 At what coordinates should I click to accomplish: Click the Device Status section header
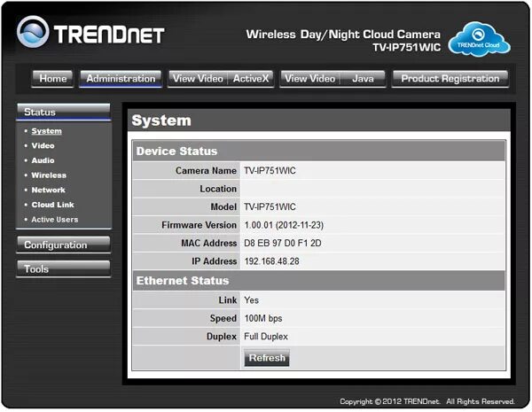[x=318, y=152]
